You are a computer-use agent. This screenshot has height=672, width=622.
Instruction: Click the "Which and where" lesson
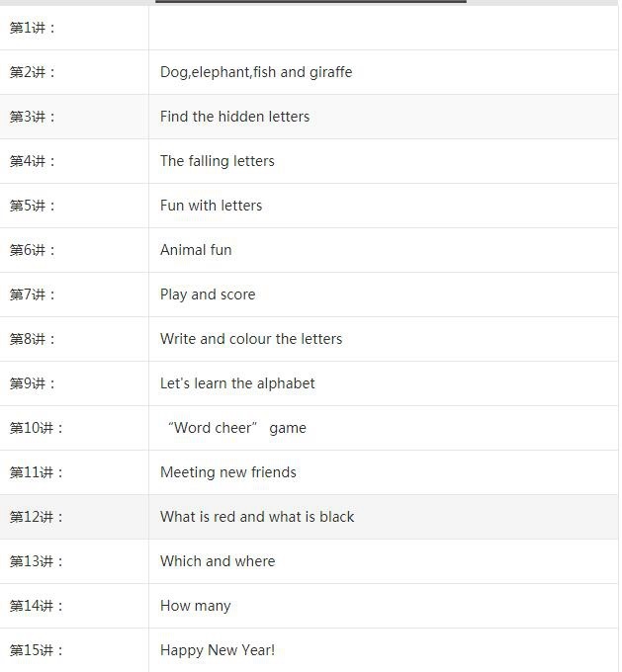[218, 561]
